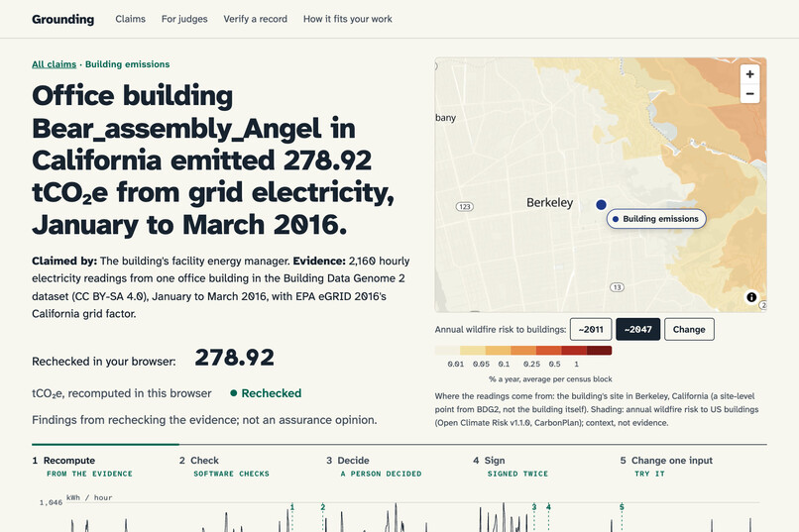The height and width of the screenshot is (532, 799).
Task: Click the Building emissions map label
Action: (x=656, y=219)
